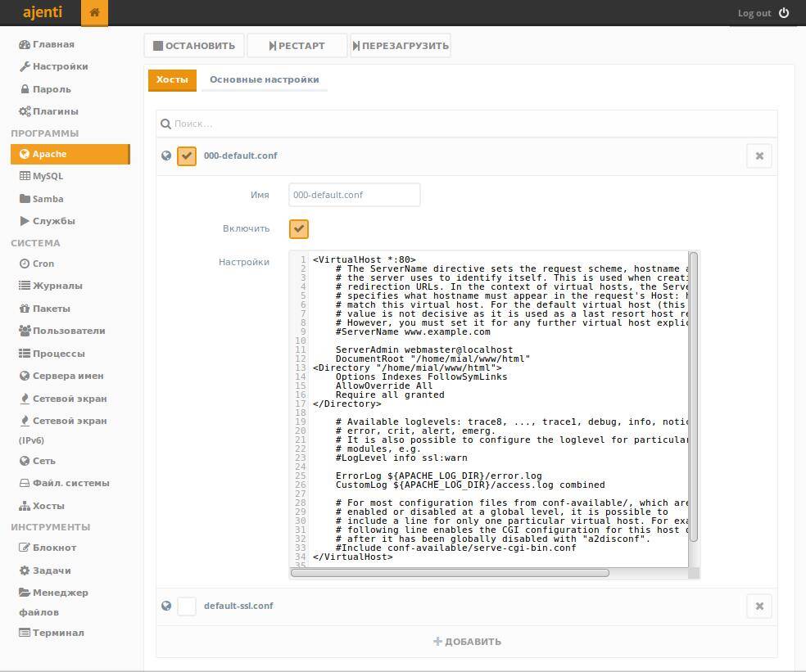The height and width of the screenshot is (672, 806).
Task: Switch to Основные настройки tab
Action: pyautogui.click(x=264, y=79)
